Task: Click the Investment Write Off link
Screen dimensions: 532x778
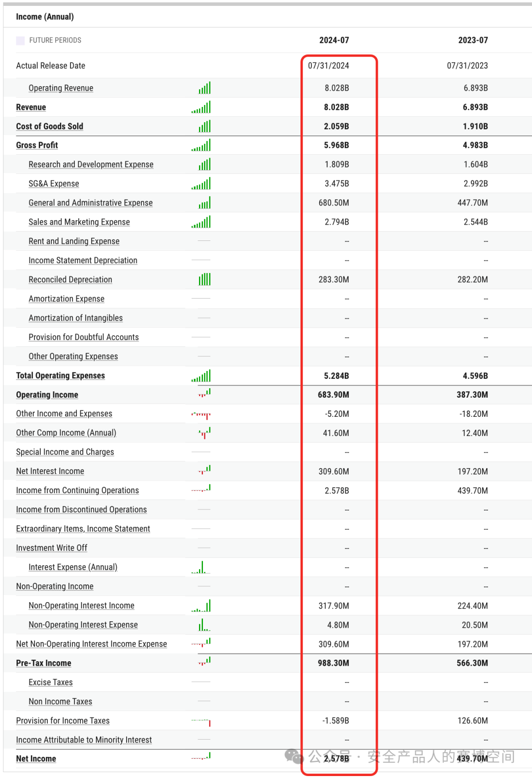Action: click(x=52, y=548)
